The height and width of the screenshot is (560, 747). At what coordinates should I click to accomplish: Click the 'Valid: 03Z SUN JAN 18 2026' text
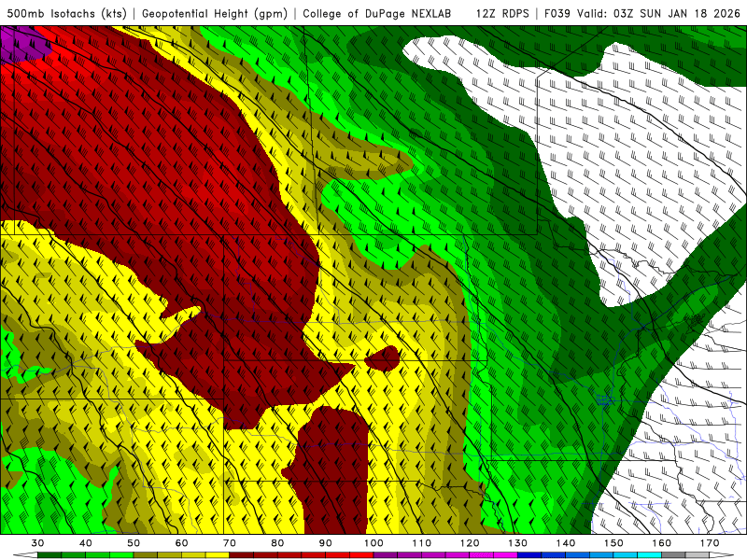tap(659, 13)
